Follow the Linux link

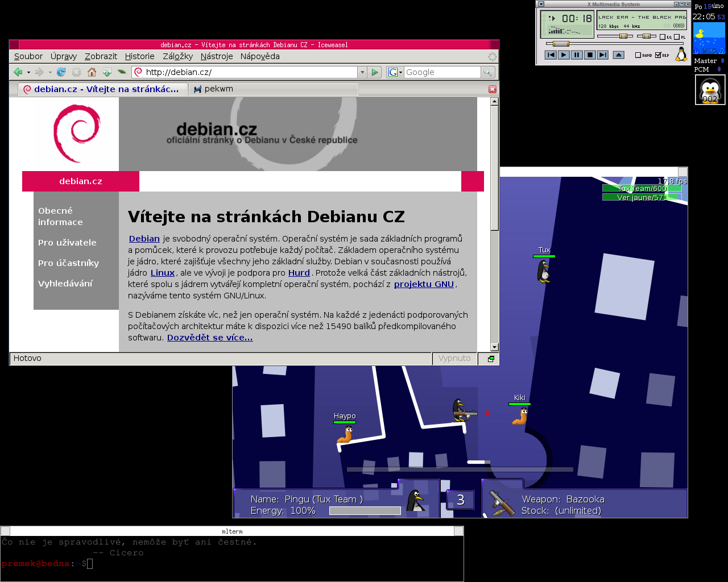[163, 273]
